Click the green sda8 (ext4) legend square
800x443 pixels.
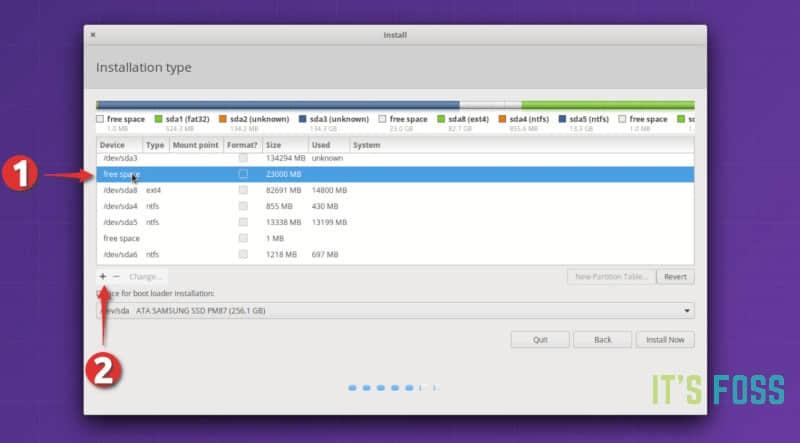[440, 119]
